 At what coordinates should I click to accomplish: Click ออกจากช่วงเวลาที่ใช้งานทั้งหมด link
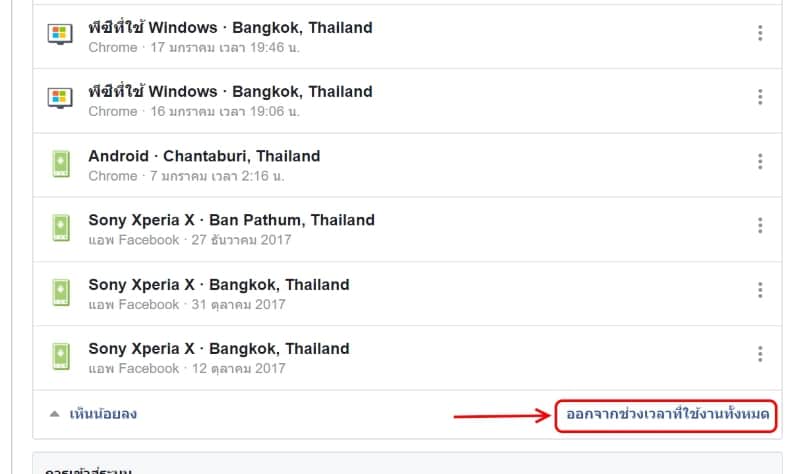tap(668, 415)
